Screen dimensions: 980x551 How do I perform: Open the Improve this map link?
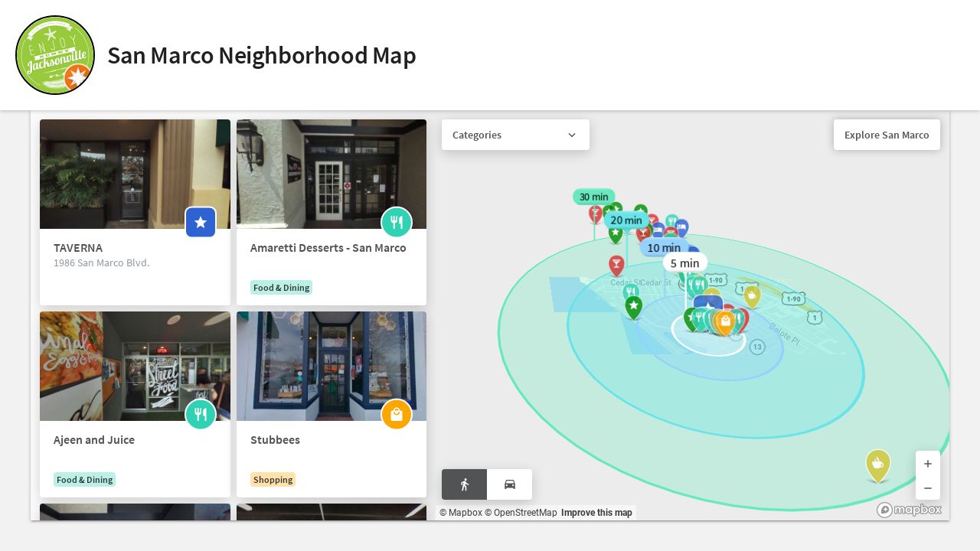(596, 513)
